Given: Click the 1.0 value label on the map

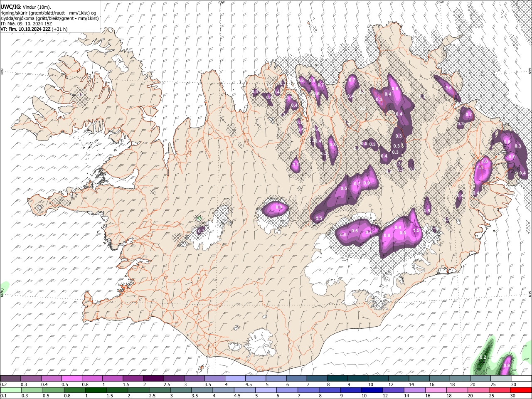Looking at the screenshot, I should [485, 161].
